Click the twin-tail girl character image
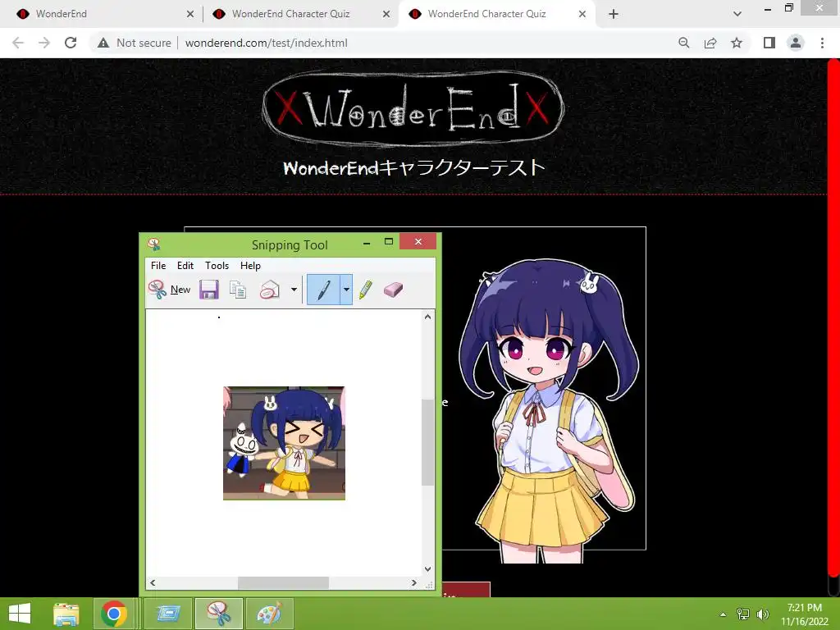Viewport: 840px width, 630px height. click(548, 410)
